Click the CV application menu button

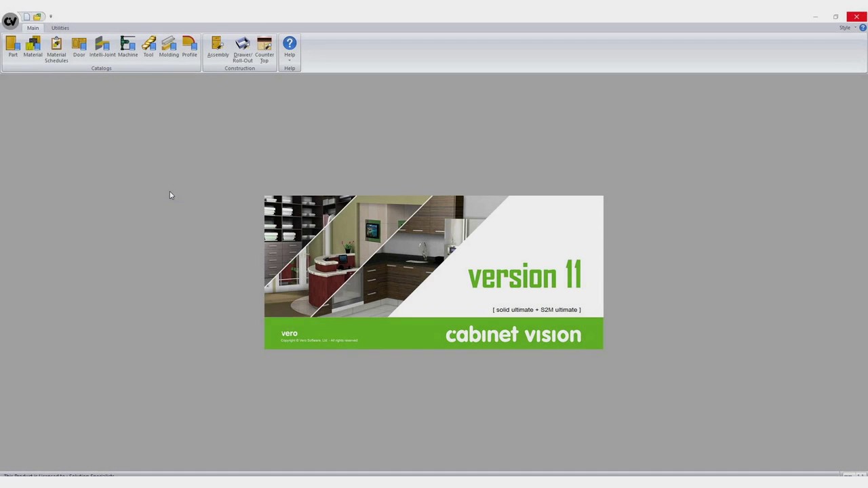10,21
